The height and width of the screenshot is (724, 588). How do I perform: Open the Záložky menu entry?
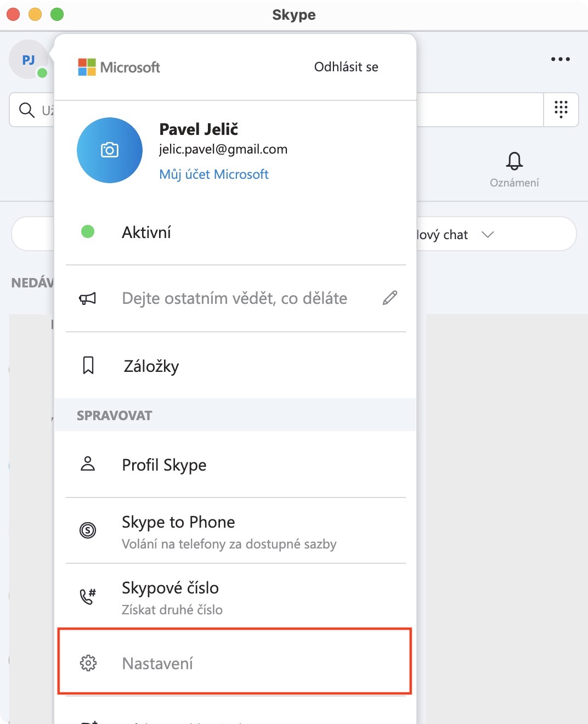pyautogui.click(x=151, y=366)
